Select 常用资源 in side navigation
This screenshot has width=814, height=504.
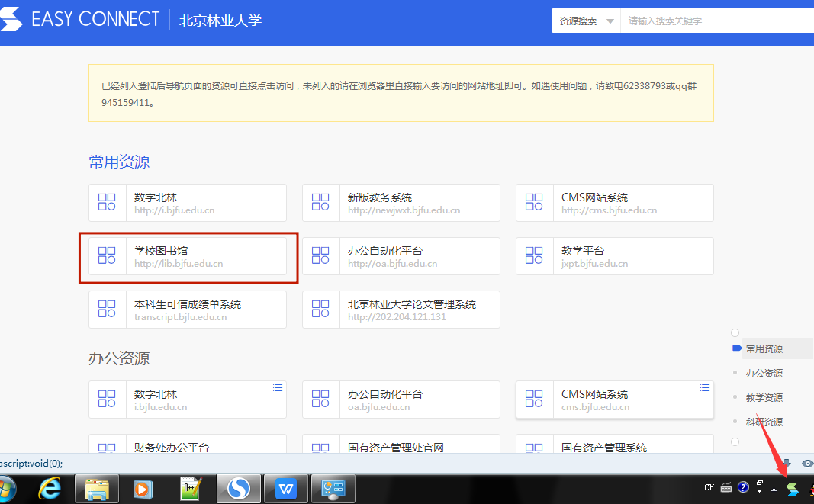(x=764, y=349)
